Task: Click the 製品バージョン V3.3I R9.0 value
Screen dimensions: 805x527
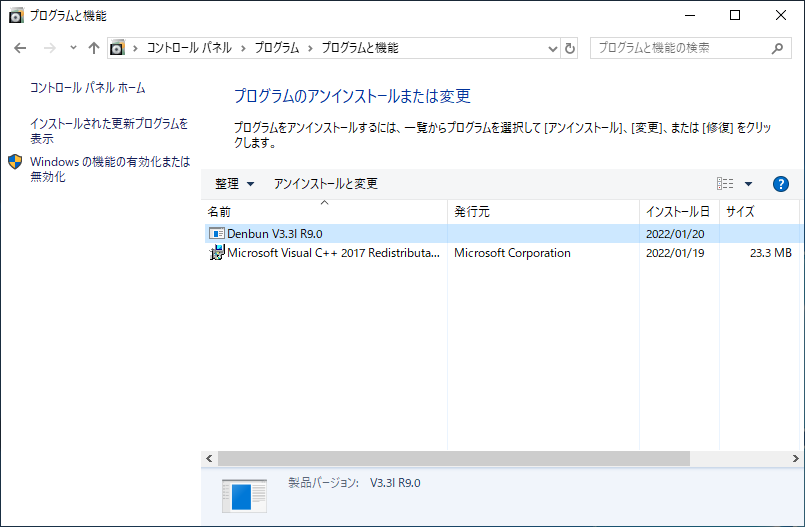Action: click(x=395, y=483)
